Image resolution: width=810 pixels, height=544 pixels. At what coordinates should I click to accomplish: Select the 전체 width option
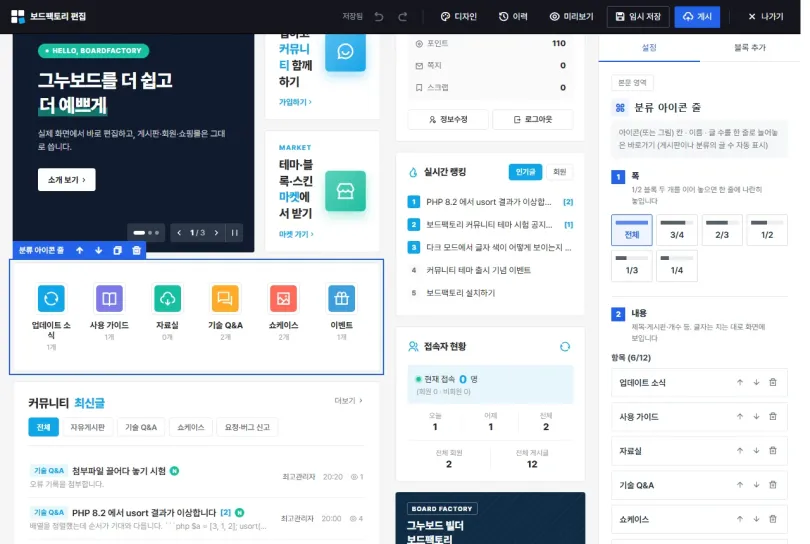[632, 230]
